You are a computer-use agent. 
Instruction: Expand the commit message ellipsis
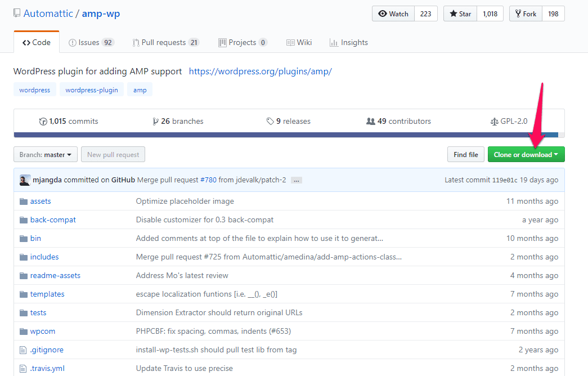click(297, 180)
